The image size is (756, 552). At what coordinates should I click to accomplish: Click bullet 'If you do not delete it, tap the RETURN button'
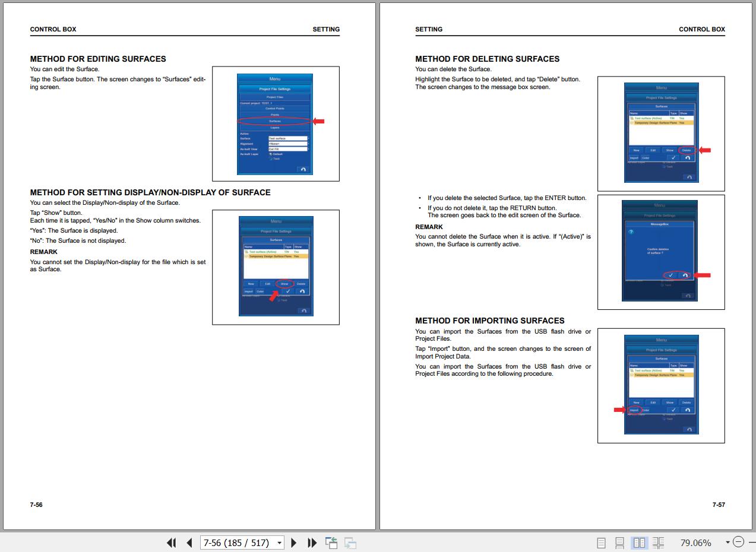[492, 208]
